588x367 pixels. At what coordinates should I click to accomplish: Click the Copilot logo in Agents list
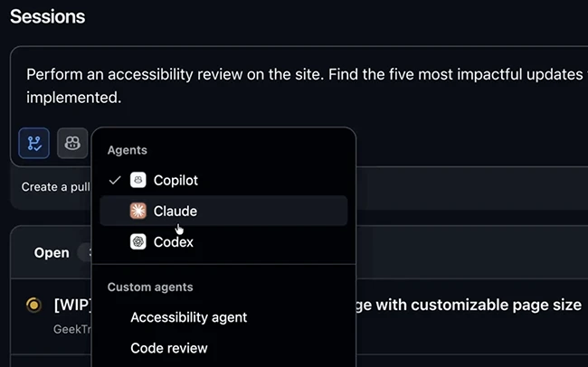138,180
